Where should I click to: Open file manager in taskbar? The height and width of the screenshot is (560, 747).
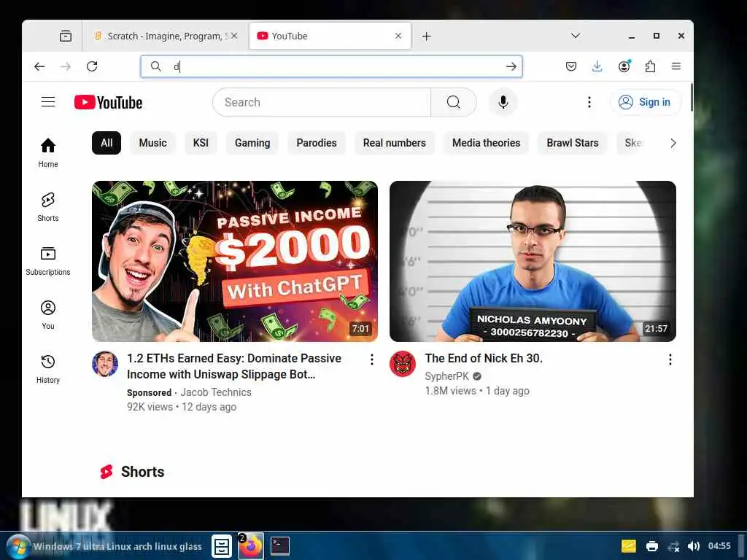click(x=222, y=546)
